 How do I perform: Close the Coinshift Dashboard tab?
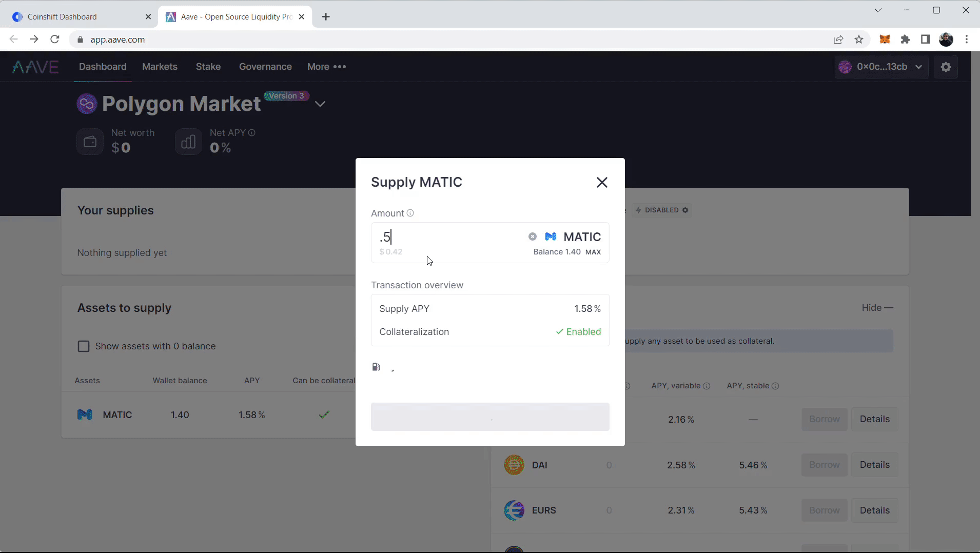148,17
